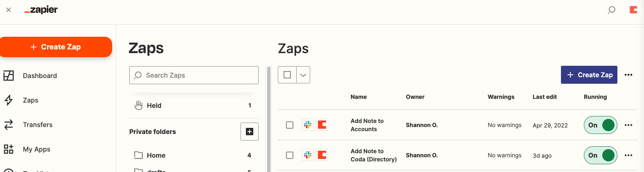Open three-dot menu for Add Note to Coda
This screenshot has width=644, height=172.
pyautogui.click(x=628, y=155)
